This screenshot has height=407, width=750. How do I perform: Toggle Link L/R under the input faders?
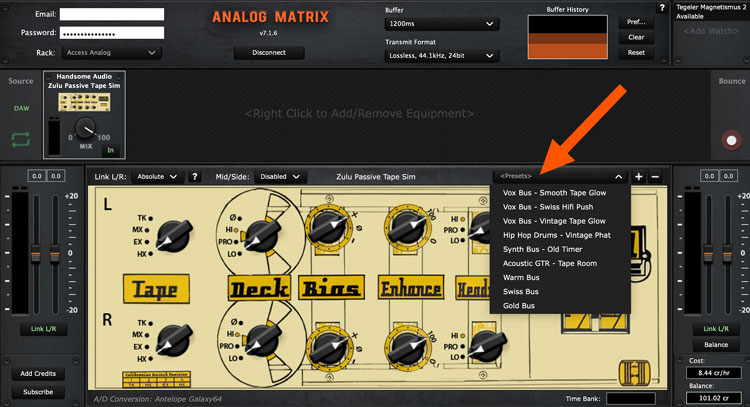tap(44, 329)
